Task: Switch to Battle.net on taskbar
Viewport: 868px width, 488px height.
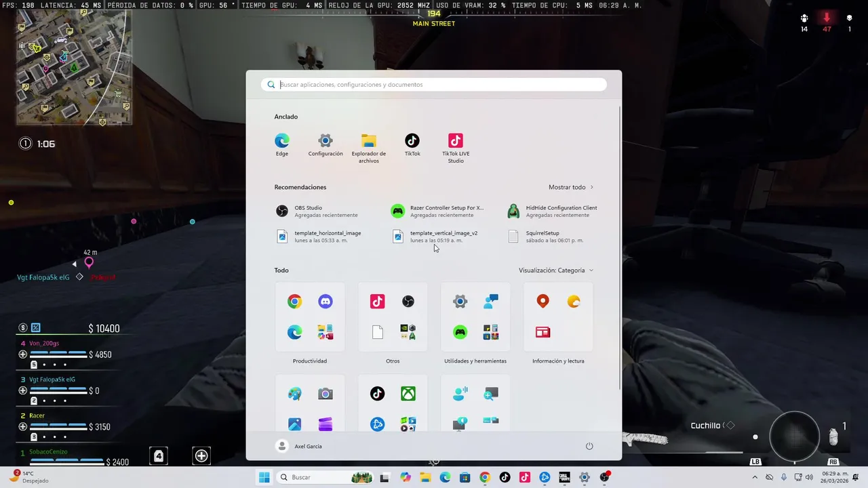Action: 545,477
